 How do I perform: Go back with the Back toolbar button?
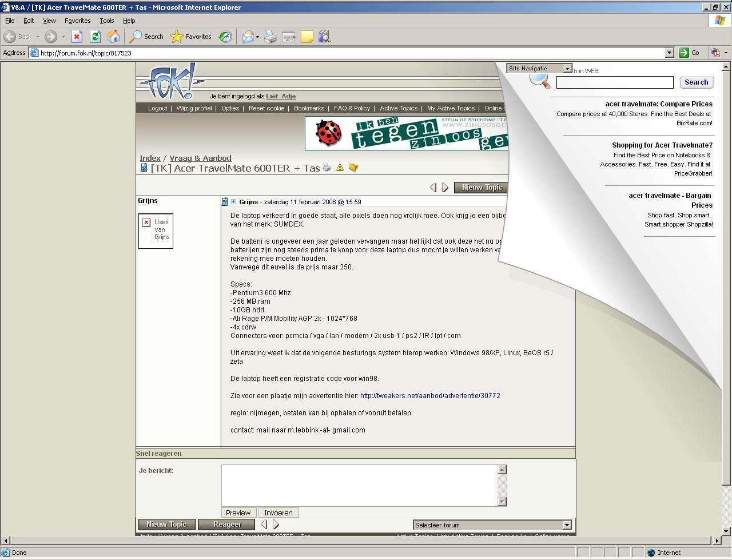coord(18,37)
